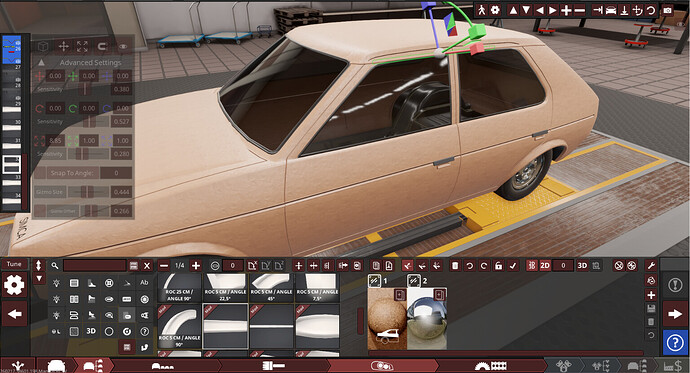This screenshot has height=373, width=690.
Task: Select the Ab text fixture category
Action: pyautogui.click(x=144, y=283)
